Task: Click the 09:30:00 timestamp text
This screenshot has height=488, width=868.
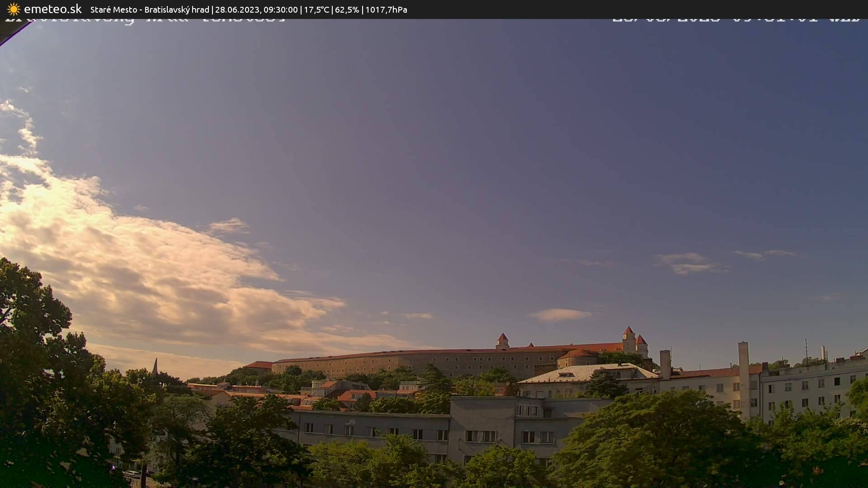Action: coord(281,9)
